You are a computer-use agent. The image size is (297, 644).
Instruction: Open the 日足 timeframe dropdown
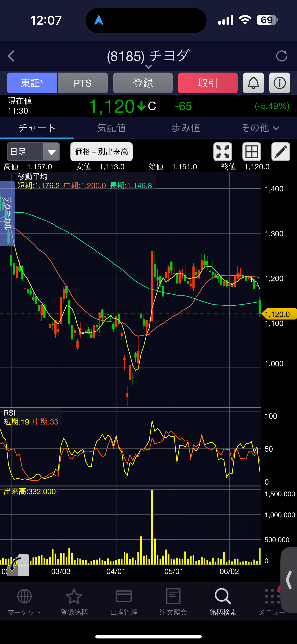pos(34,152)
